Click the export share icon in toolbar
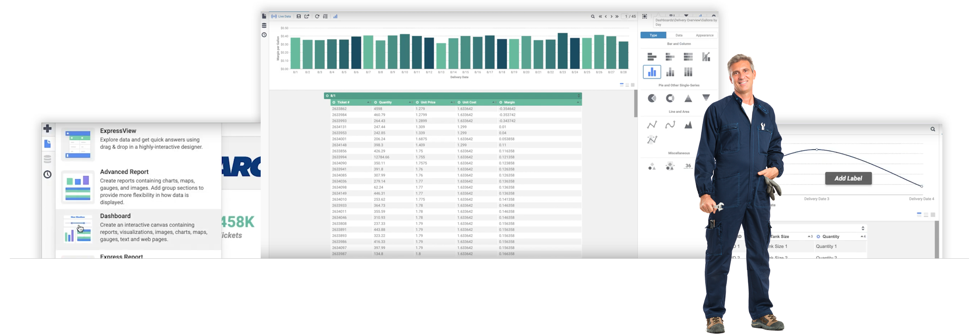980x334 pixels. point(307,16)
